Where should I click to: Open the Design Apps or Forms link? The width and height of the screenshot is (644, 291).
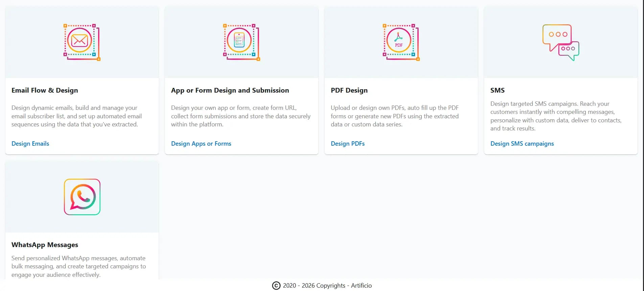coord(201,144)
